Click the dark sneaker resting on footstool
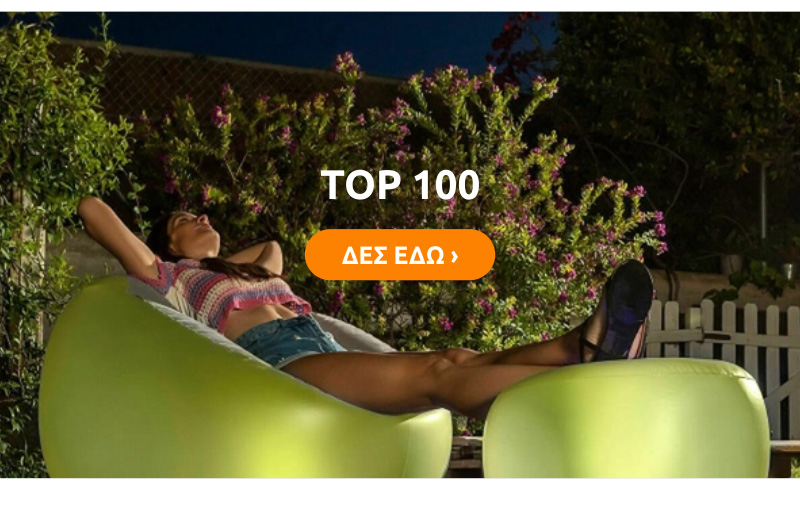This screenshot has width=800, height=506. (x=618, y=311)
